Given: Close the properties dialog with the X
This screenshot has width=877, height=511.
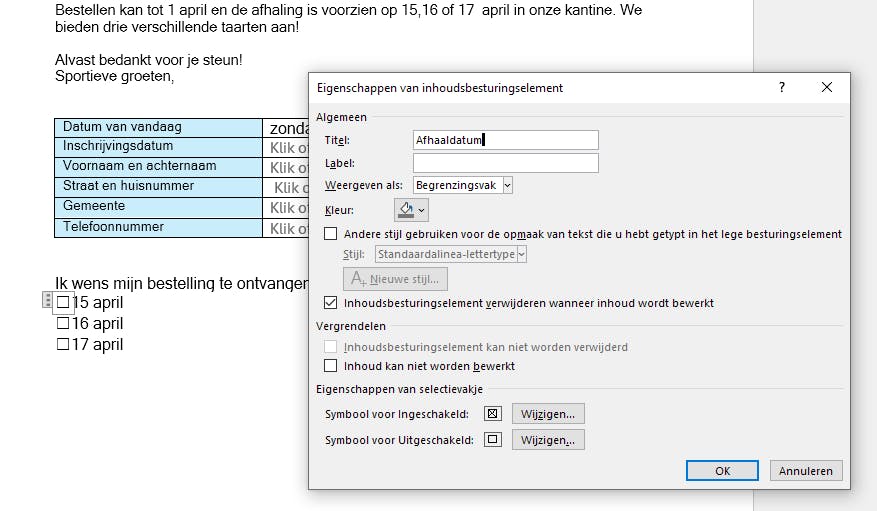Looking at the screenshot, I should point(827,87).
